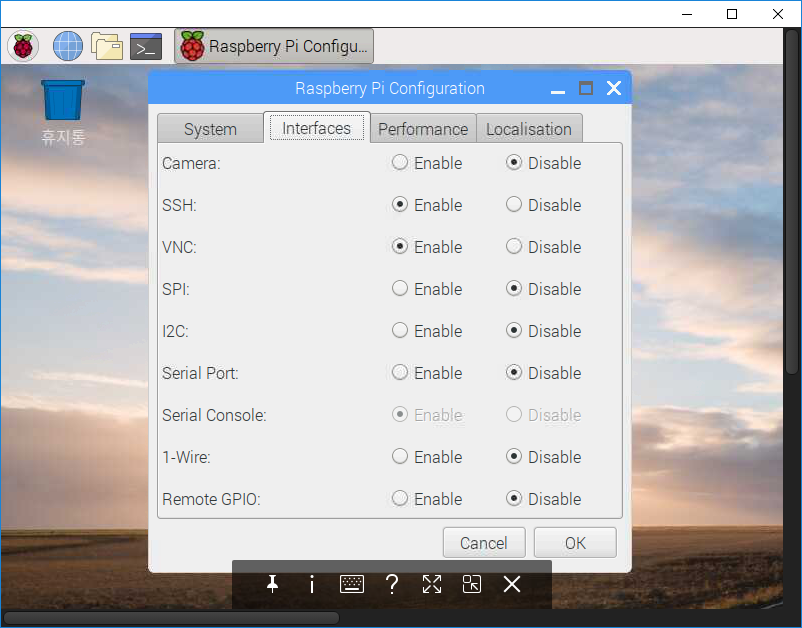Click the VNC toolbar scale window icon

pyautogui.click(x=472, y=584)
